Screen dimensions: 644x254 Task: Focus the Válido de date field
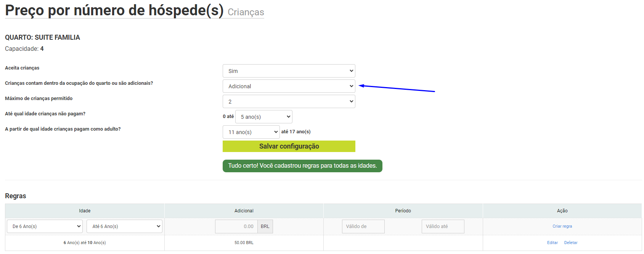coord(363,226)
